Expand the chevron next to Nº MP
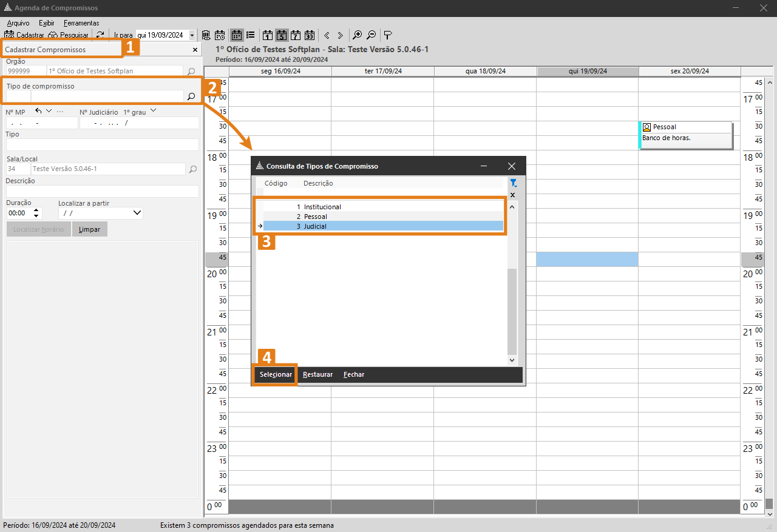The image size is (777, 532). pyautogui.click(x=49, y=110)
